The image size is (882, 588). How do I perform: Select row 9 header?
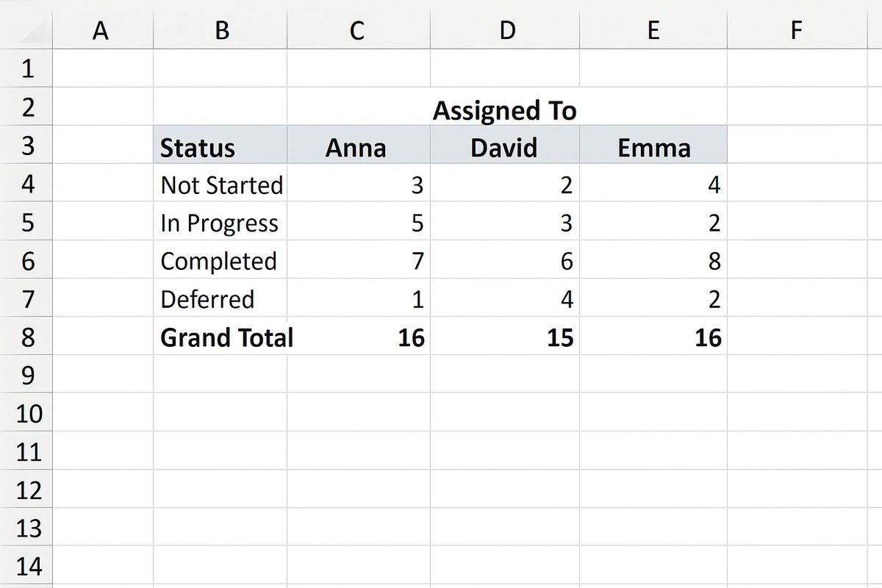(x=26, y=374)
